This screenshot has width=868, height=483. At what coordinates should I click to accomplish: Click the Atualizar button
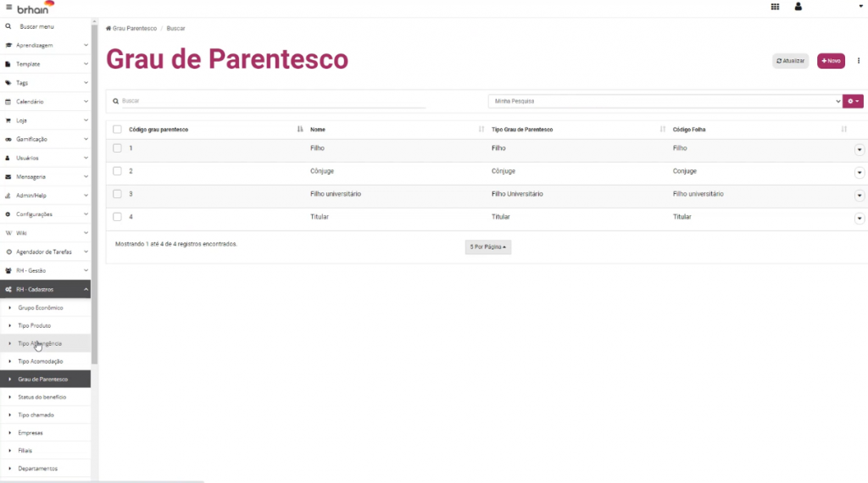tap(790, 61)
